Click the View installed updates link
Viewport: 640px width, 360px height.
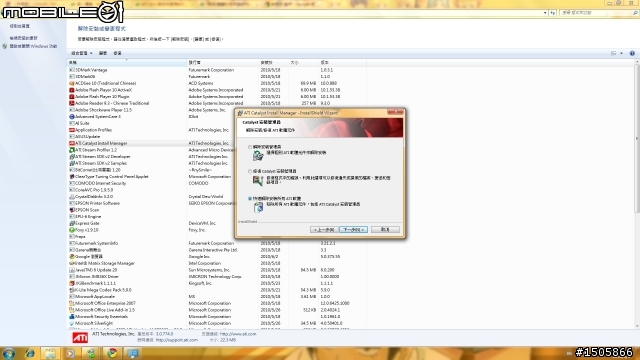pyautogui.click(x=24, y=38)
